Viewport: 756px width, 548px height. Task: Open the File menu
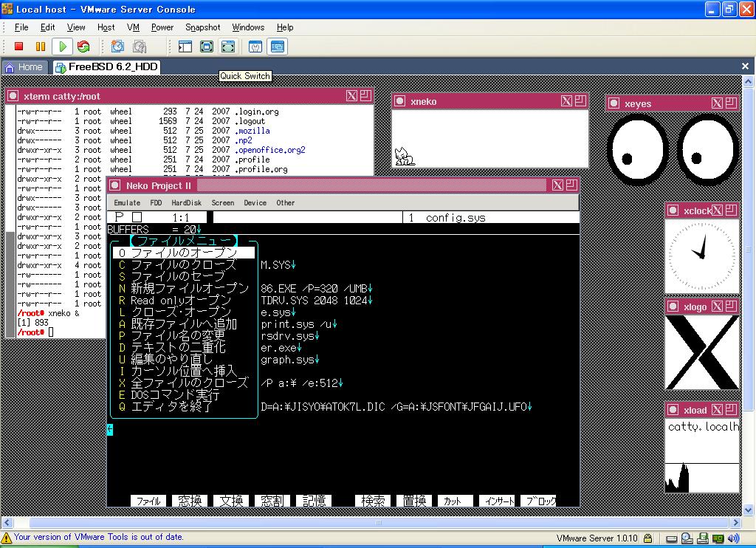pos(21,27)
